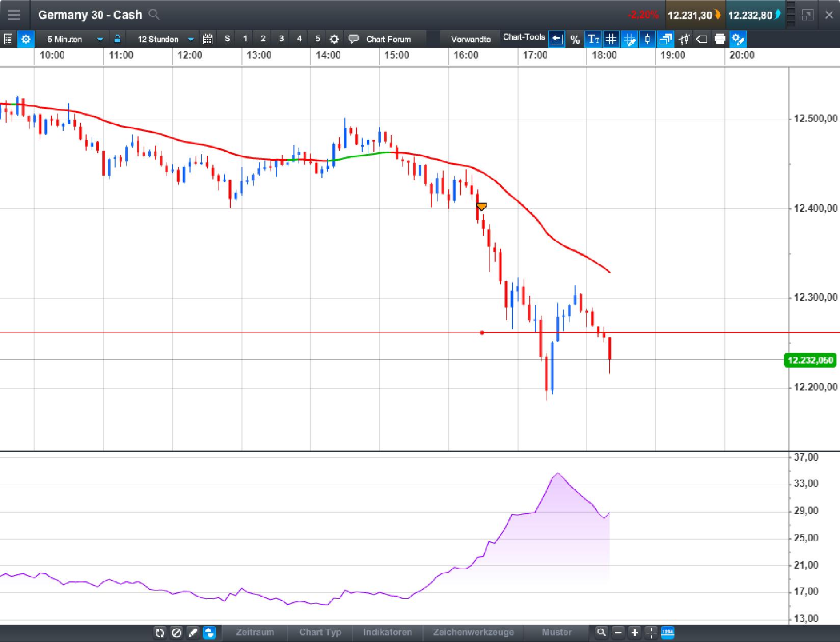
Task: Expand the 12 Stunden timeframe dropdown
Action: (163, 39)
